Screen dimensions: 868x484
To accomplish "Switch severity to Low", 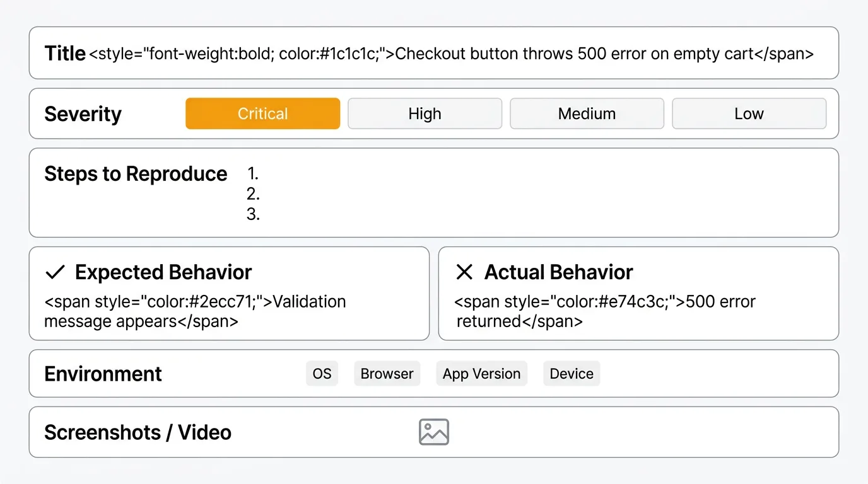I will (749, 113).
